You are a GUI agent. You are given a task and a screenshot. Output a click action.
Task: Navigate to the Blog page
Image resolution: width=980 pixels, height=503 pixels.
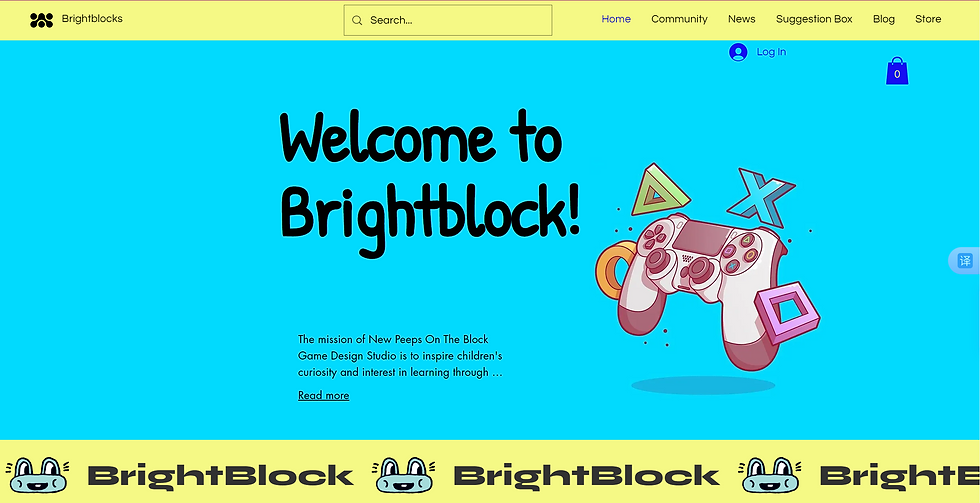884,19
